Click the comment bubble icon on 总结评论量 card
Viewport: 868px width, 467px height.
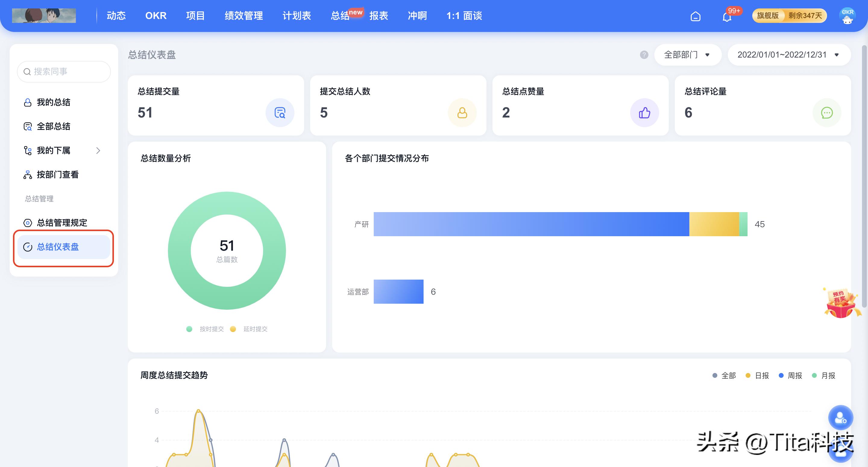pyautogui.click(x=826, y=113)
